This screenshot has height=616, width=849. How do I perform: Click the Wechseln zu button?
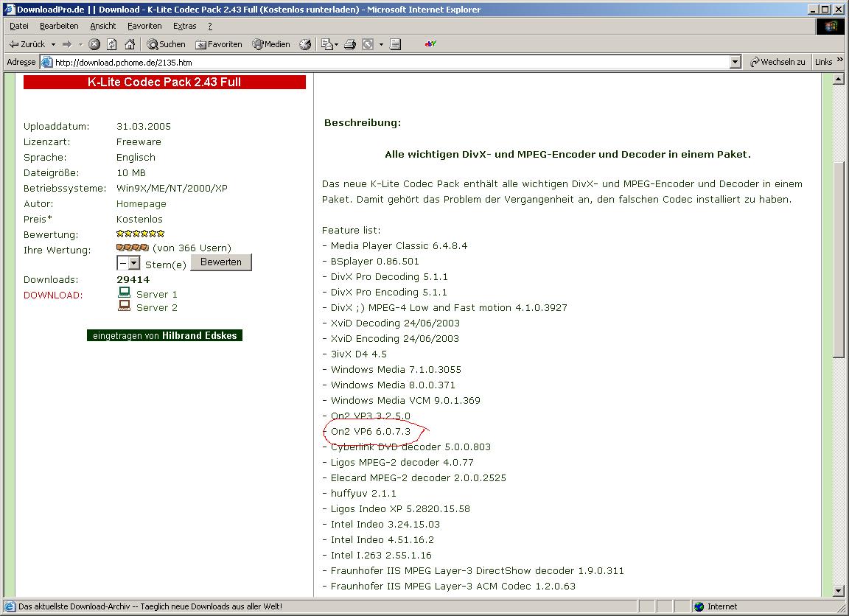pos(777,62)
